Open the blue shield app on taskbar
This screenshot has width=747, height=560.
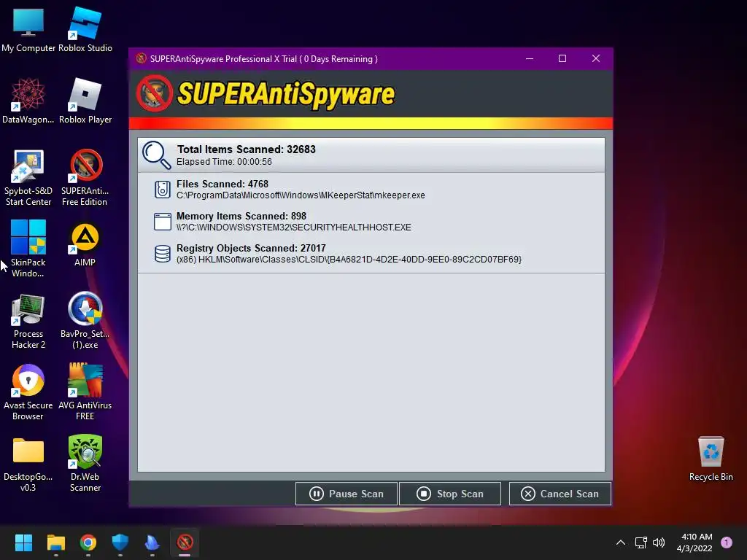pos(120,542)
